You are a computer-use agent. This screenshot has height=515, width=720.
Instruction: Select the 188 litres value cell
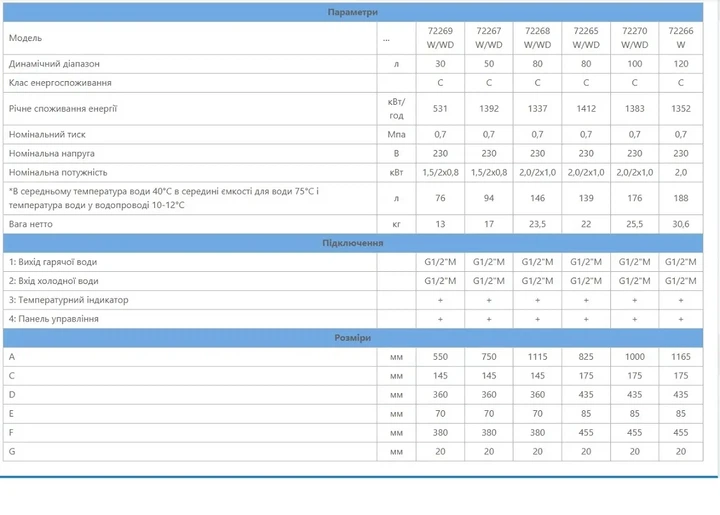[681, 198]
